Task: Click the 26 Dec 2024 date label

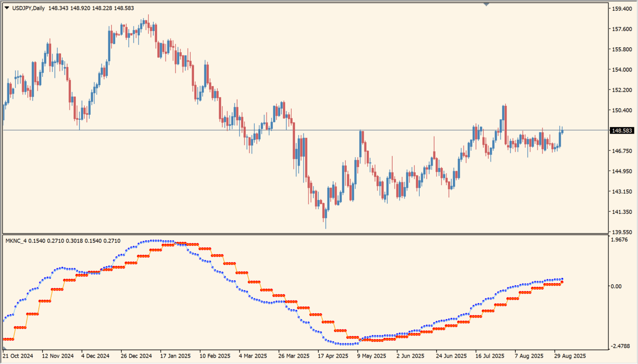Action: [136, 356]
